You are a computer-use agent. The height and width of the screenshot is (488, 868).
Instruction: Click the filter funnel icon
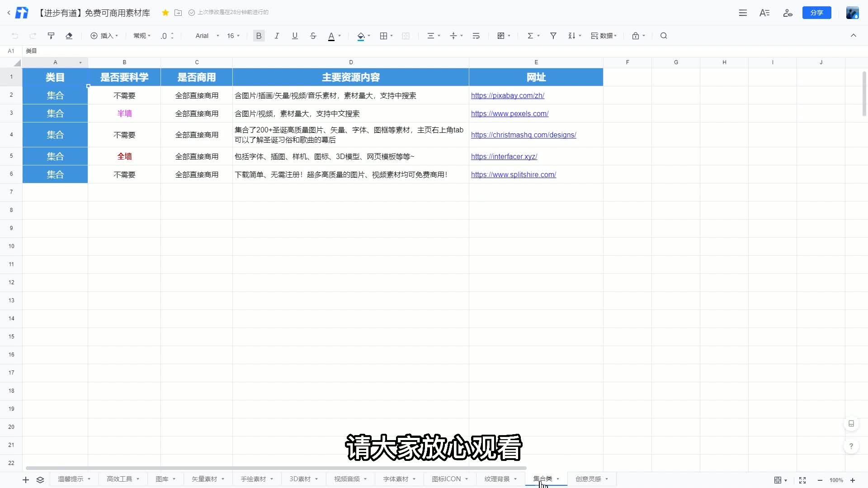tap(553, 36)
